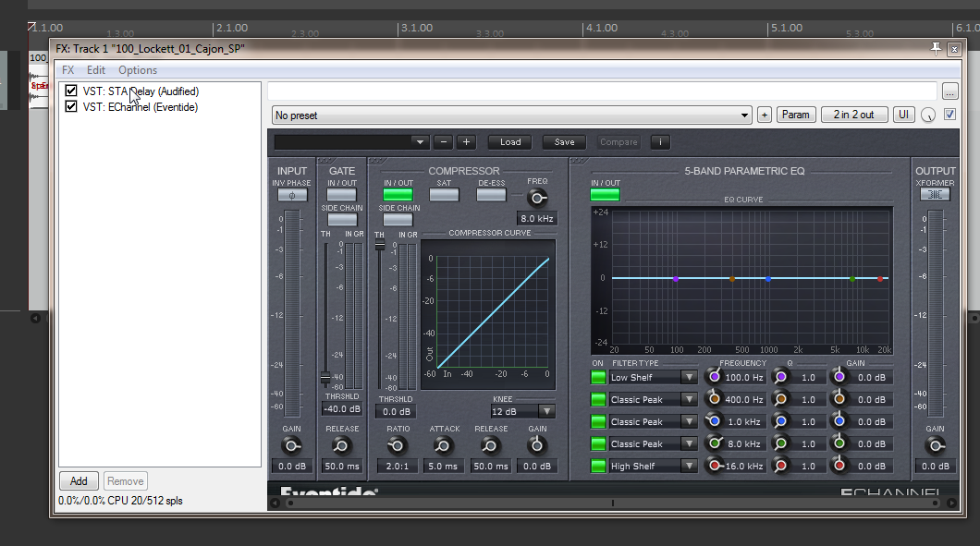Click the gate Release knob
Screen dimensions: 980x546
(341, 446)
